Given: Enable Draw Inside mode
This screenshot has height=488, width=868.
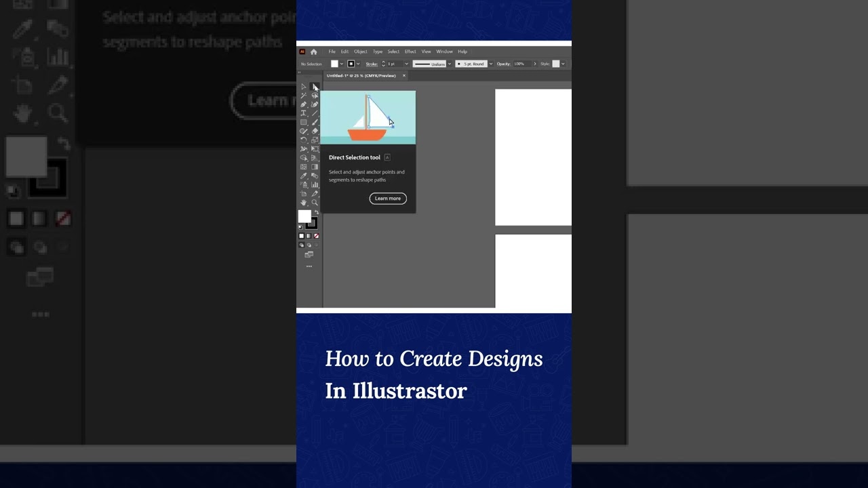Looking at the screenshot, I should (316, 245).
